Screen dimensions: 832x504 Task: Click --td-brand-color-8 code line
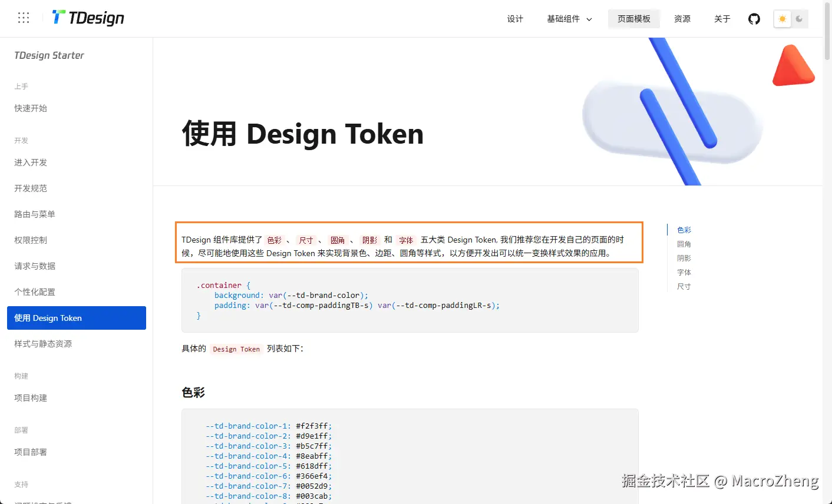coord(269,496)
